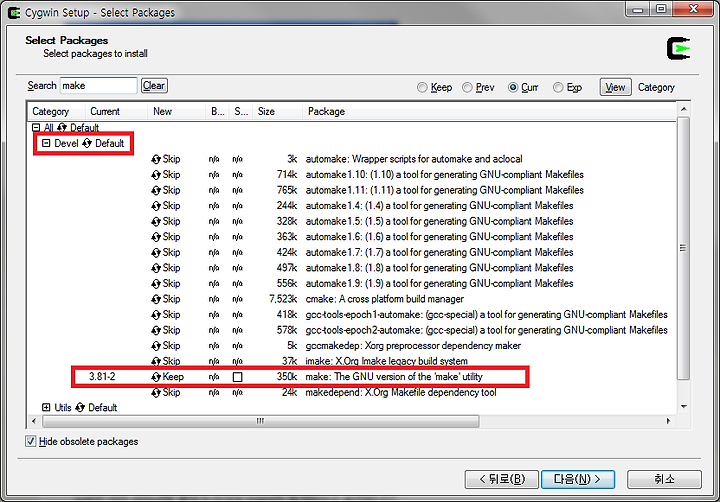This screenshot has width=720, height=502.
Task: Click the B... column header
Action: click(218, 112)
